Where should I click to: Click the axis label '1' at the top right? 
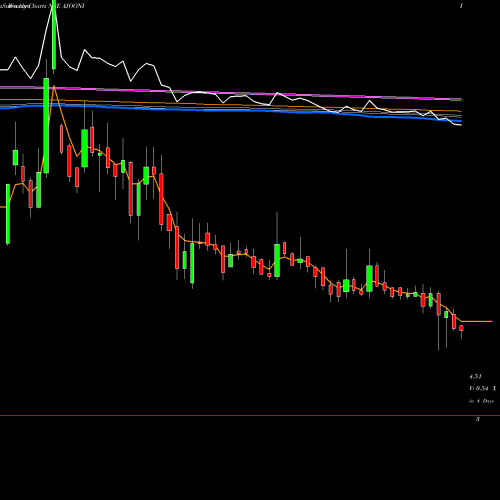tap(461, 6)
